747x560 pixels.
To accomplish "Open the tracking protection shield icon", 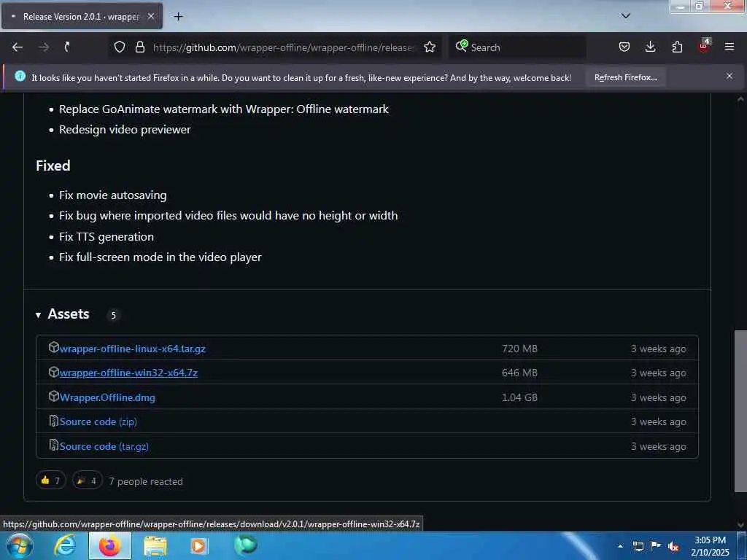I will [x=120, y=47].
